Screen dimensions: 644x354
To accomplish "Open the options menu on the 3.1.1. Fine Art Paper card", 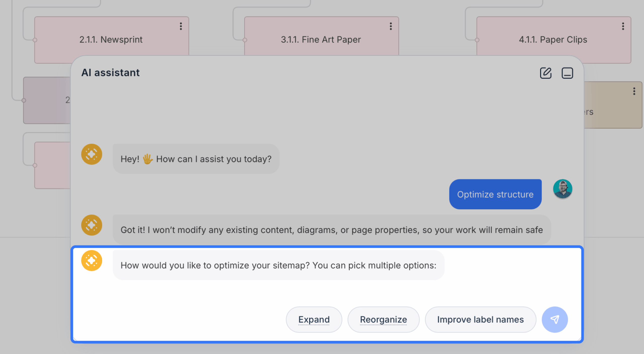I will click(391, 26).
